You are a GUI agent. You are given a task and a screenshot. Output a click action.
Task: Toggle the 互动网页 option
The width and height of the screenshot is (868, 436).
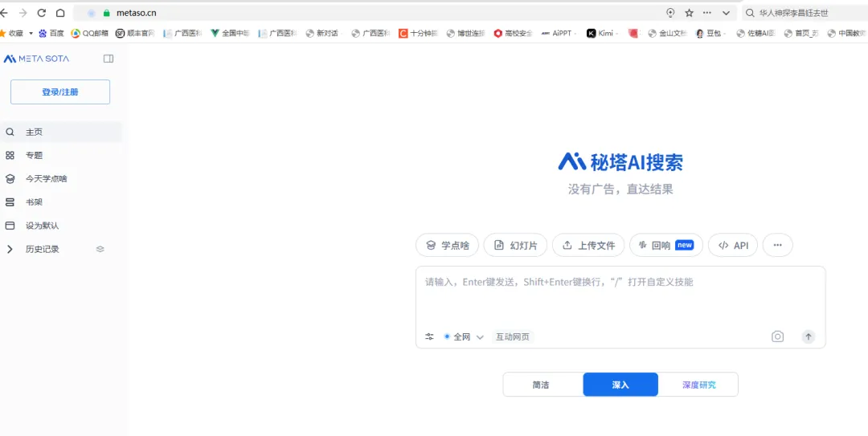tap(513, 336)
